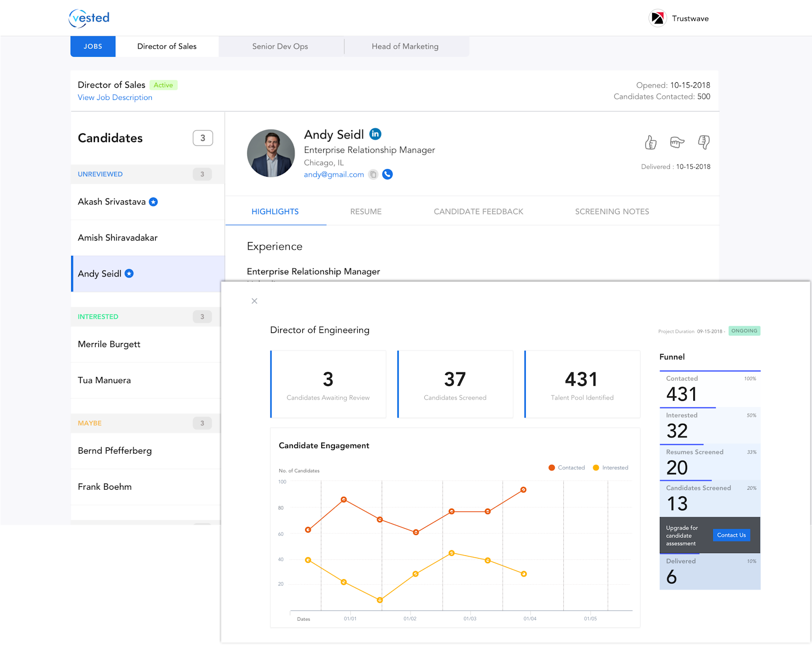The image size is (812, 645).
Task: Toggle the Contacted legend series
Action: click(x=566, y=468)
